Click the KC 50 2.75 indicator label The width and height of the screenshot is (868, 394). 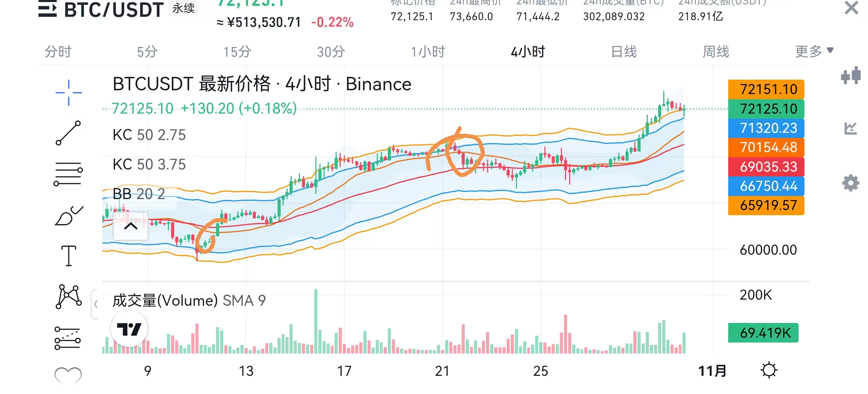[x=149, y=135]
